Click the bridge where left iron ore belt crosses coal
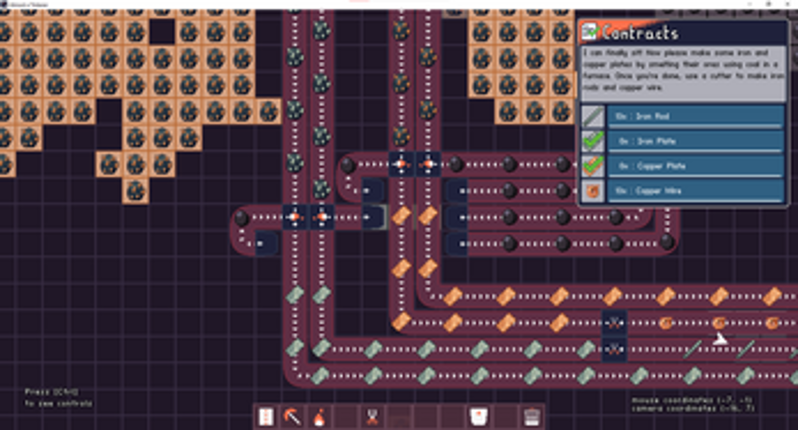 (295, 217)
